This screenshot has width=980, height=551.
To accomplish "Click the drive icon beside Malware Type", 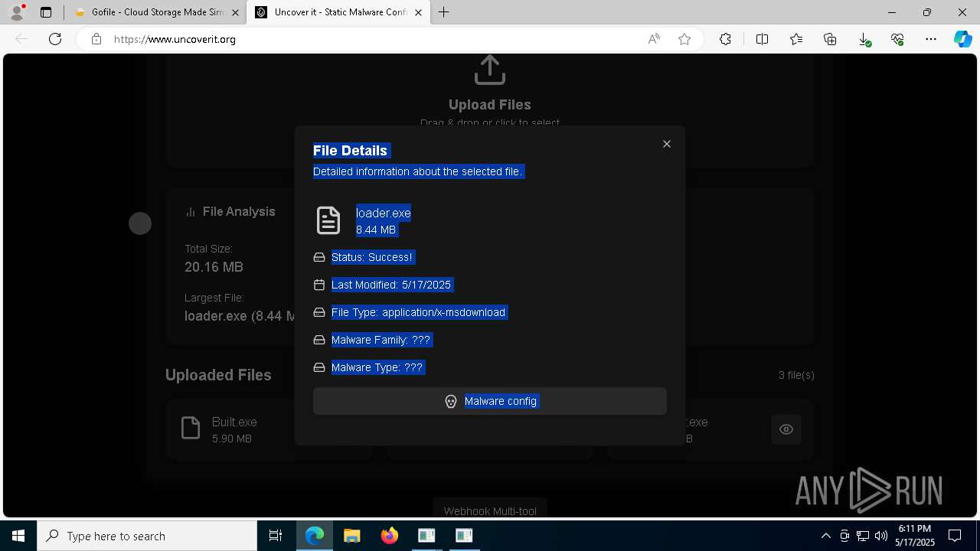I will click(x=319, y=367).
